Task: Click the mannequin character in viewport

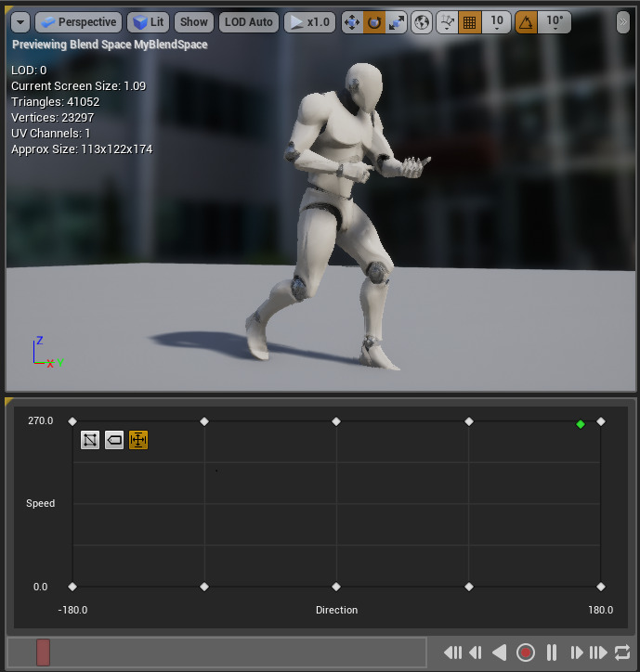Action: click(341, 214)
